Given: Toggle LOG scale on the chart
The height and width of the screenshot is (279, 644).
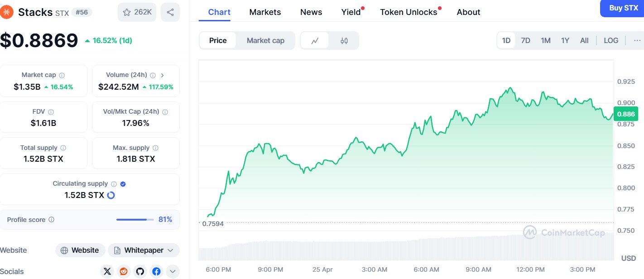Looking at the screenshot, I should click(x=610, y=41).
